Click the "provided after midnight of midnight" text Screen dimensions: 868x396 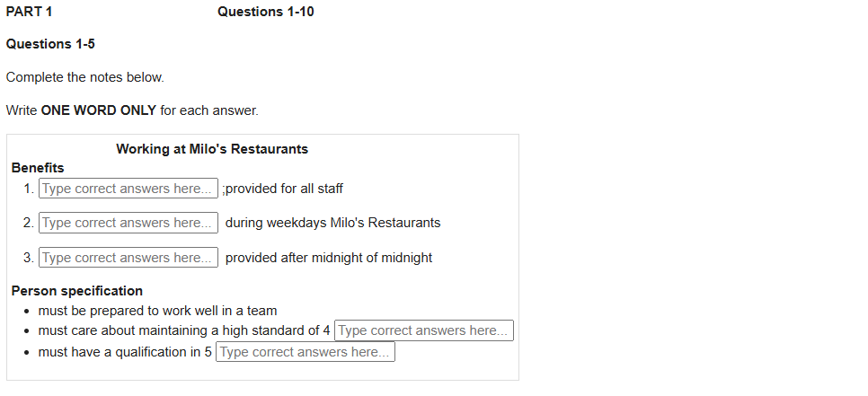point(328,258)
